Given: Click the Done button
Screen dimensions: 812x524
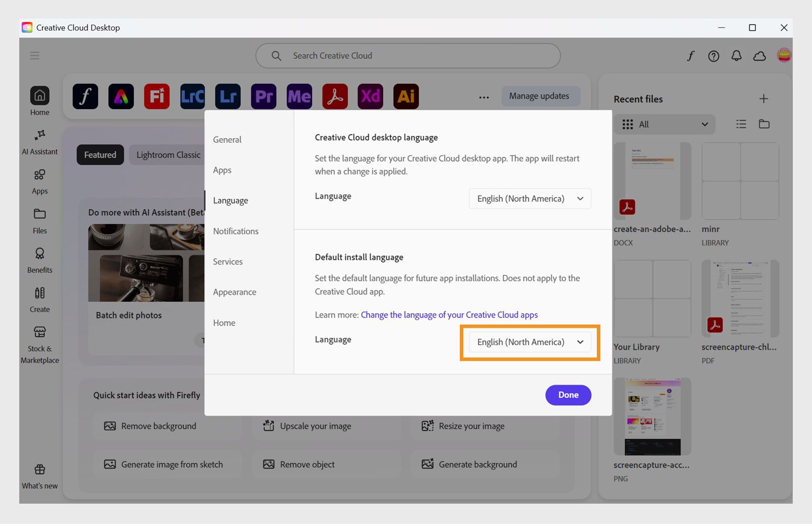Looking at the screenshot, I should pyautogui.click(x=568, y=395).
